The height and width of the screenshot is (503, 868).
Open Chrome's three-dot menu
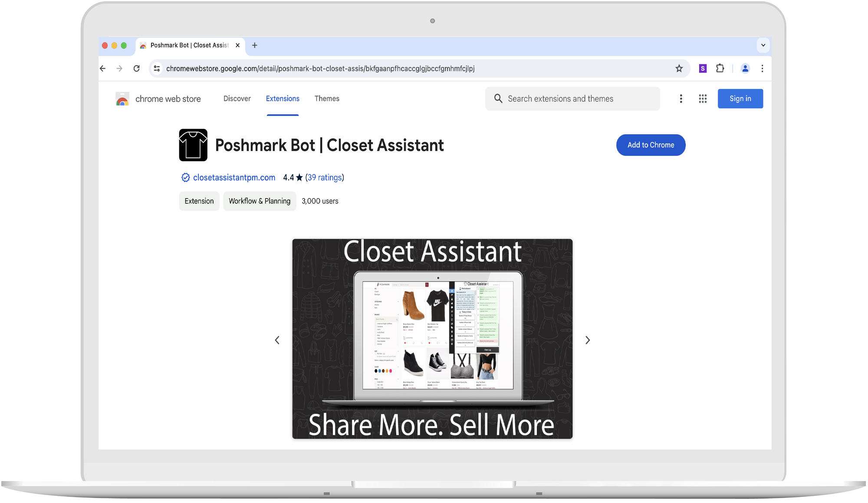coord(762,69)
